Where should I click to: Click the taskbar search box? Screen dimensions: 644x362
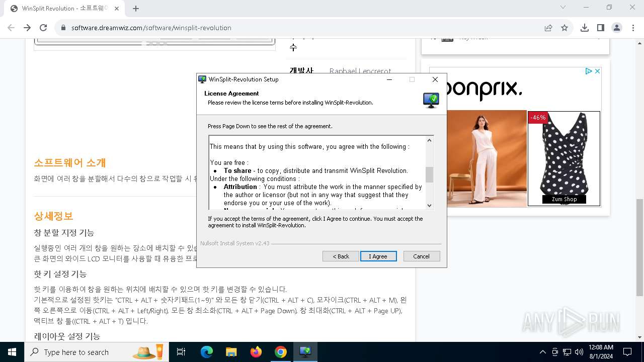coord(97,352)
